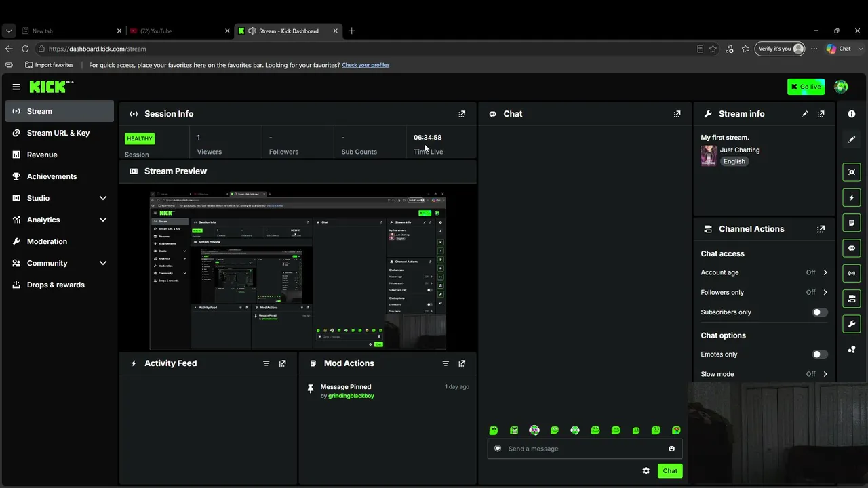Open the hamburger sidebar menu
This screenshot has width=868, height=488.
pos(16,87)
